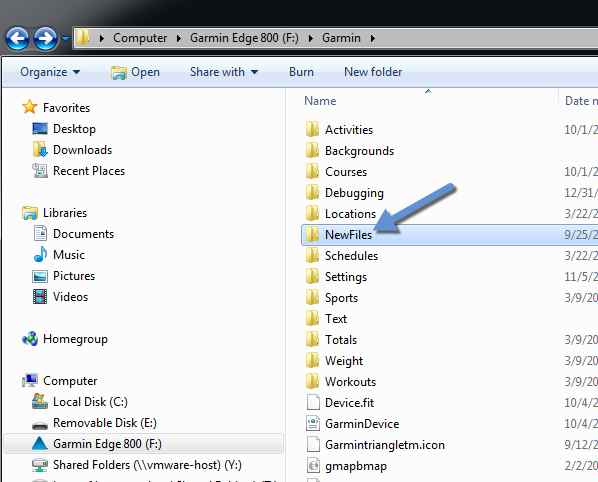Click the Settings folder icon

click(312, 276)
